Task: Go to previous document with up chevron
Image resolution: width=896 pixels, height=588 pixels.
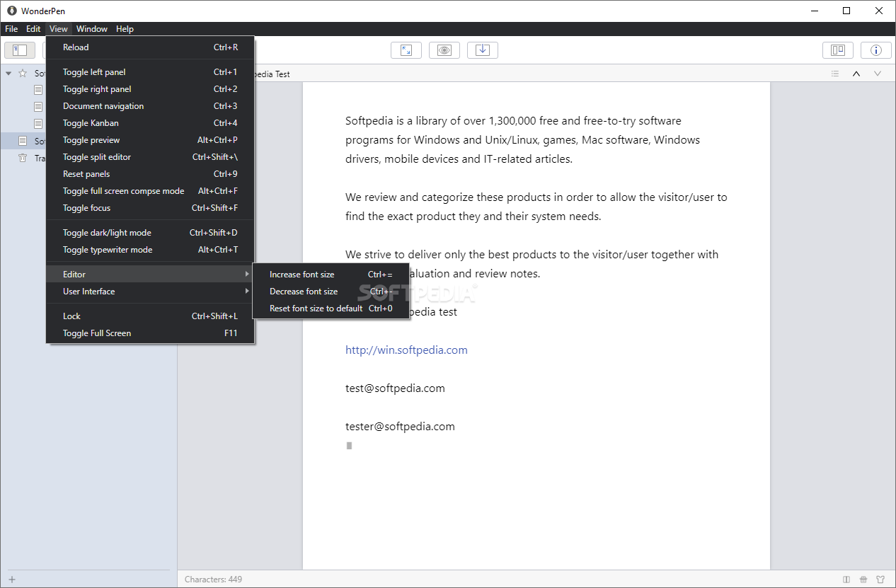Action: (x=856, y=74)
